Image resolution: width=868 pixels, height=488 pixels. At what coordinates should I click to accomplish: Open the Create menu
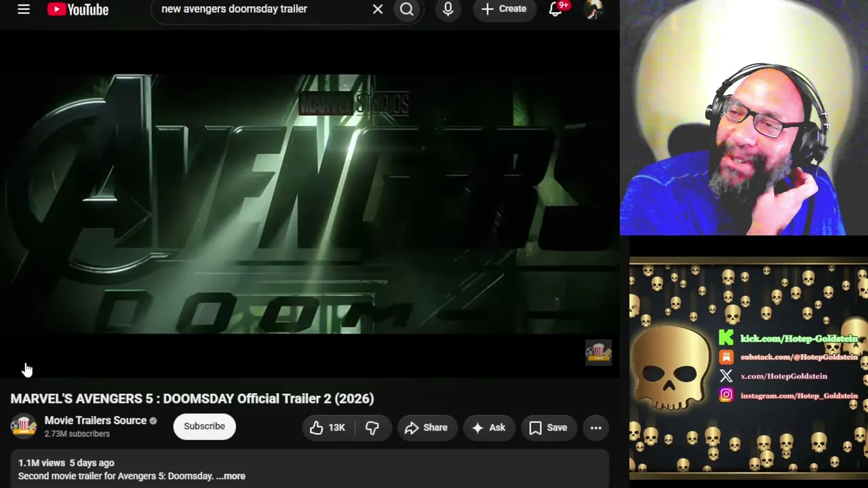[504, 9]
